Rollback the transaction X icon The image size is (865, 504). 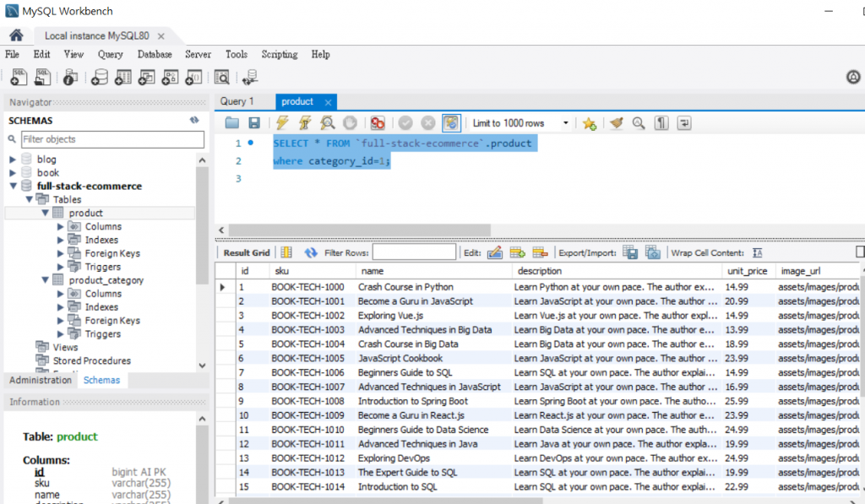[428, 123]
